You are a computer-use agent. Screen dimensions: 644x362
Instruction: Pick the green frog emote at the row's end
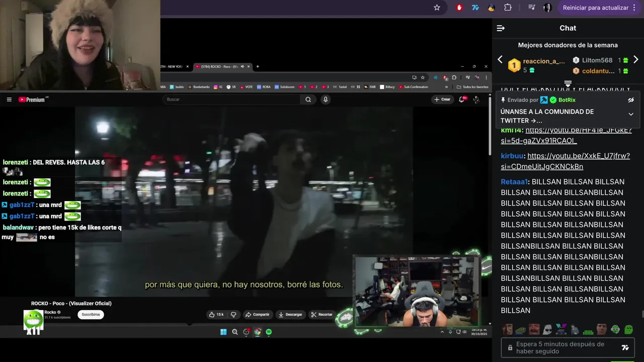pyautogui.click(x=629, y=330)
